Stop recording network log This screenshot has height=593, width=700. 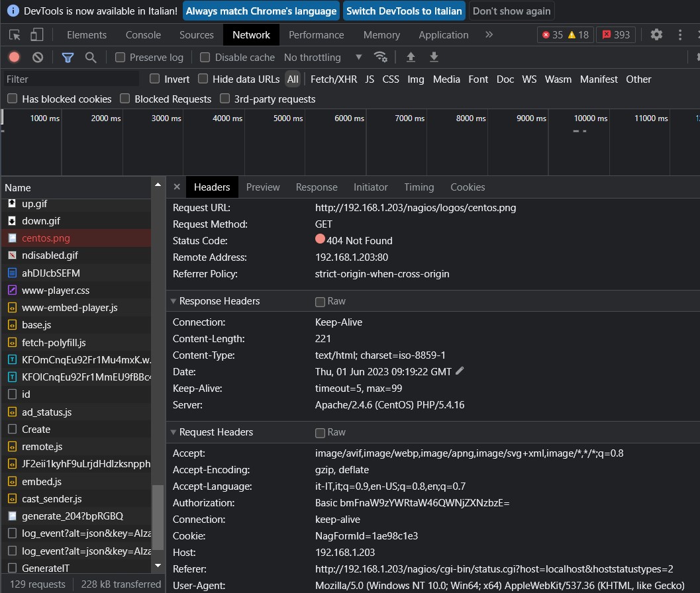pos(14,58)
